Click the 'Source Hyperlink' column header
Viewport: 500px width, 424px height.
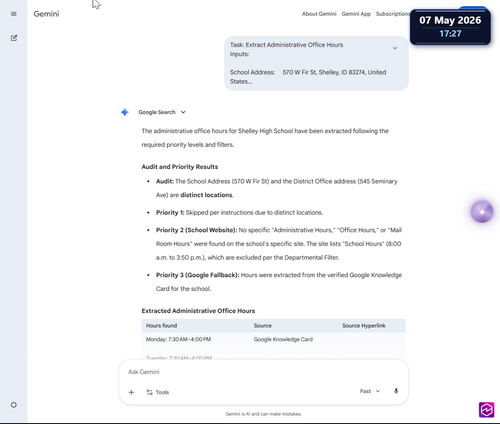pos(364,326)
